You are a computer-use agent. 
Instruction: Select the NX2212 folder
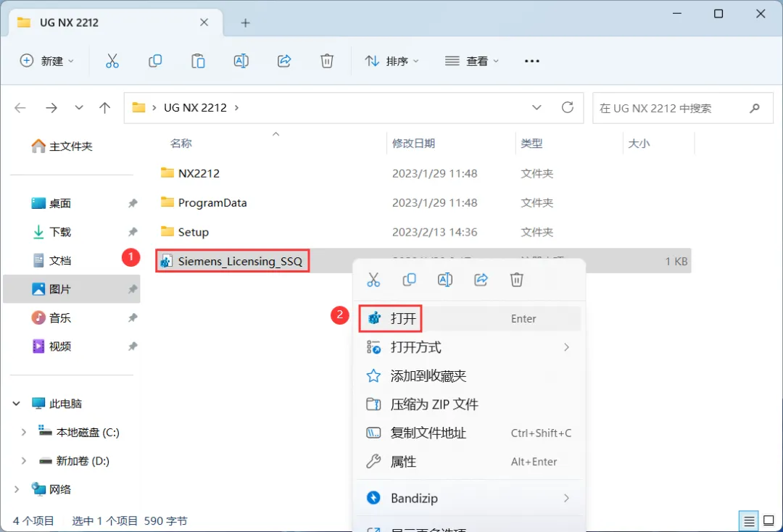[x=199, y=174]
